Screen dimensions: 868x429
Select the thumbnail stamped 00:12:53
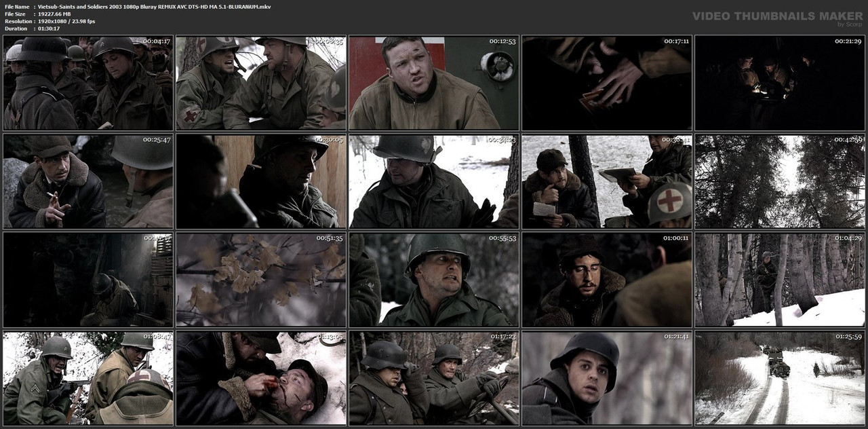click(x=434, y=83)
